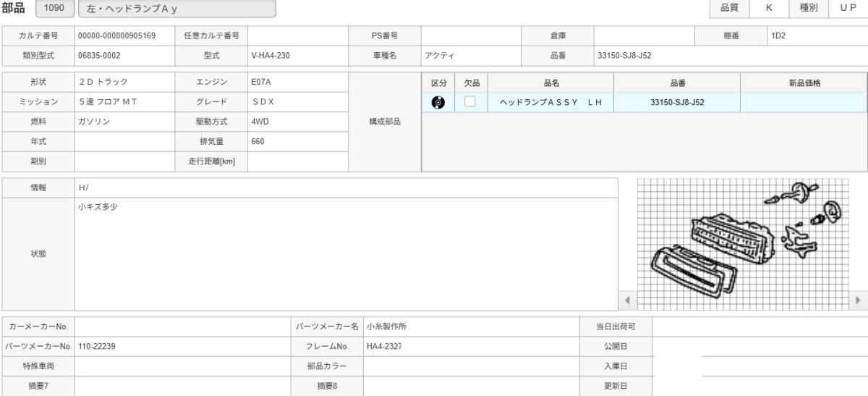
Task: Click the 情報 field containing H/
Action: [x=346, y=188]
